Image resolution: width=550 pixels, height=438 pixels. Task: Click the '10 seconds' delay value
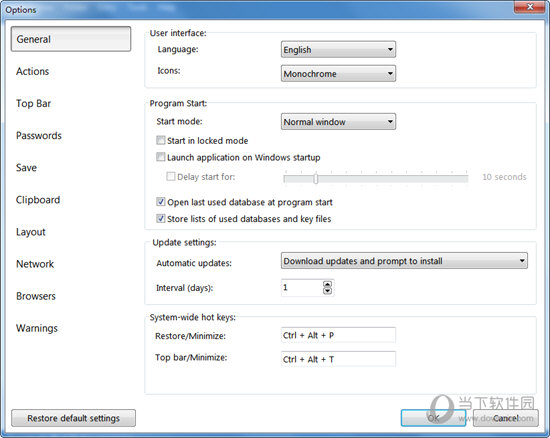coord(504,177)
